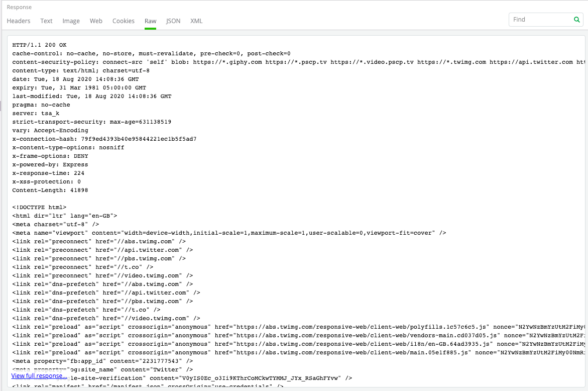Click the fb:app_id meta line
The image size is (588, 391).
pos(102,361)
